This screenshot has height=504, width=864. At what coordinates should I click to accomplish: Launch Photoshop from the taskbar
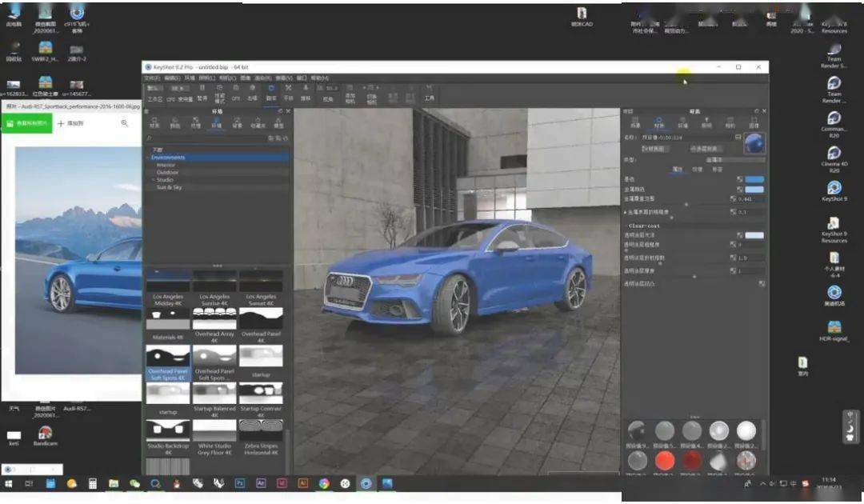pyautogui.click(x=240, y=483)
